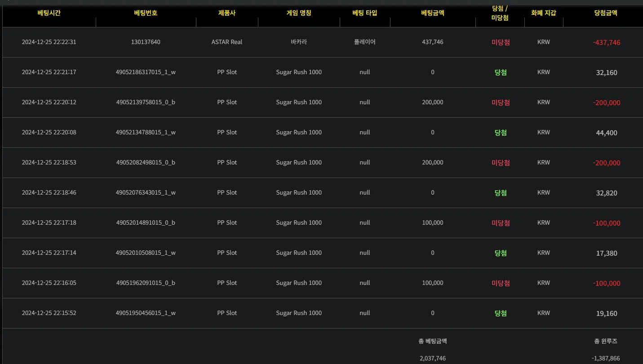
Task: Select Sugar Rush 1000 in the 22:21:17 row
Action: [x=299, y=72]
